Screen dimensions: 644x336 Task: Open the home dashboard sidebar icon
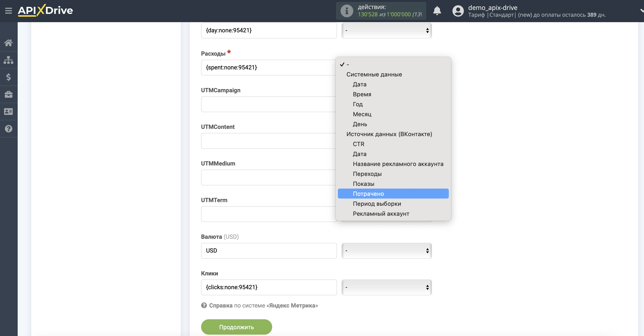pos(9,43)
